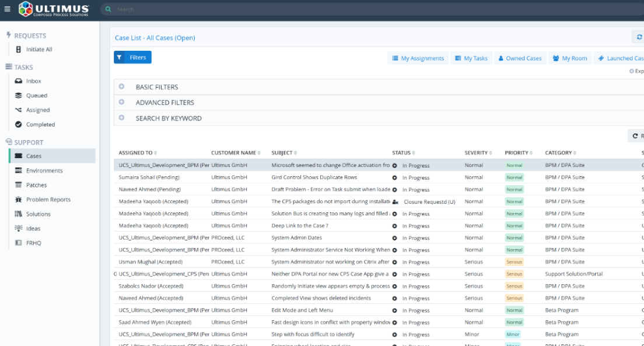Click Serious priority badge for Usman Mughal row
This screenshot has height=346, width=644.
tap(514, 262)
